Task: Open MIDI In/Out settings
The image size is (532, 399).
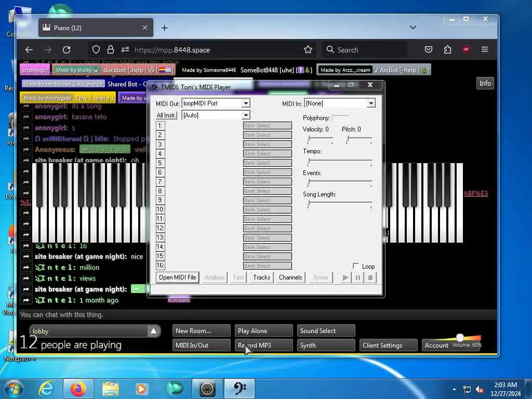Action: pyautogui.click(x=201, y=345)
